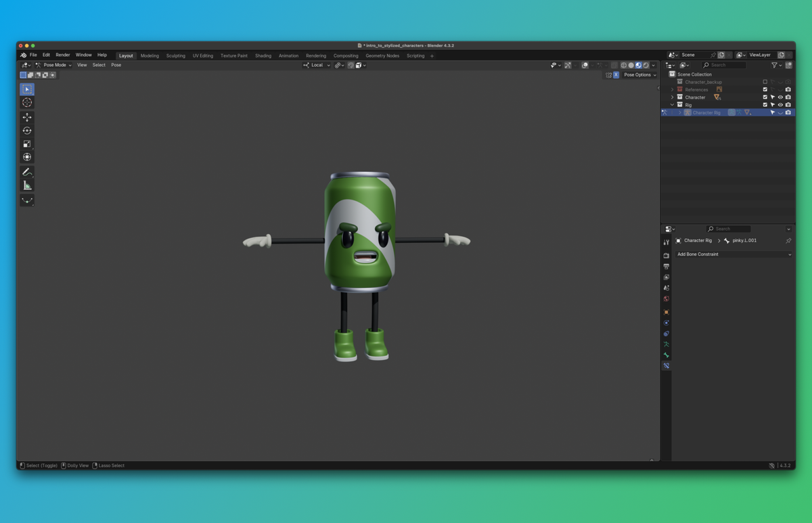This screenshot has height=523, width=812.
Task: Add a new workspace tab
Action: pyautogui.click(x=432, y=55)
